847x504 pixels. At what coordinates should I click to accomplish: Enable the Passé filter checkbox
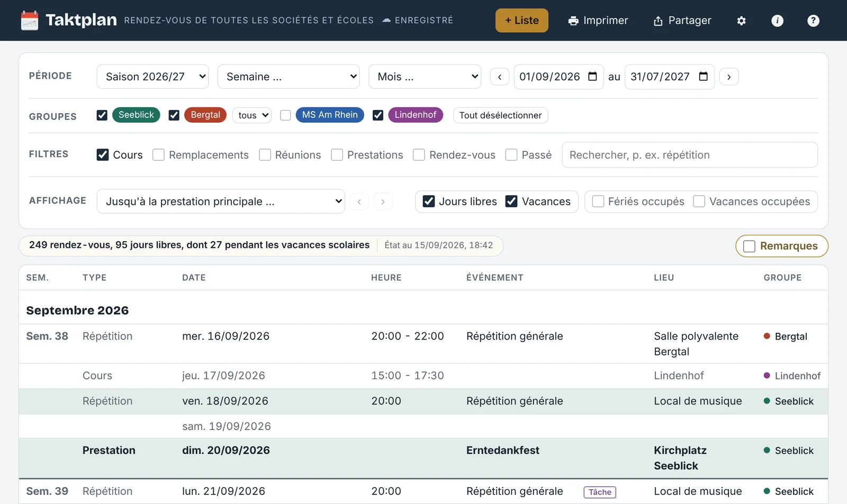tap(511, 154)
